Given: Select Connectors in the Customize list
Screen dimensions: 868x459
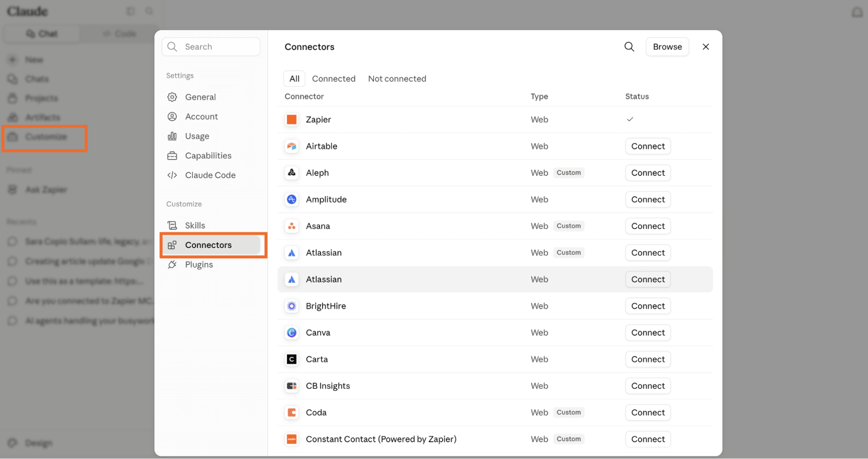Looking at the screenshot, I should click(x=211, y=245).
